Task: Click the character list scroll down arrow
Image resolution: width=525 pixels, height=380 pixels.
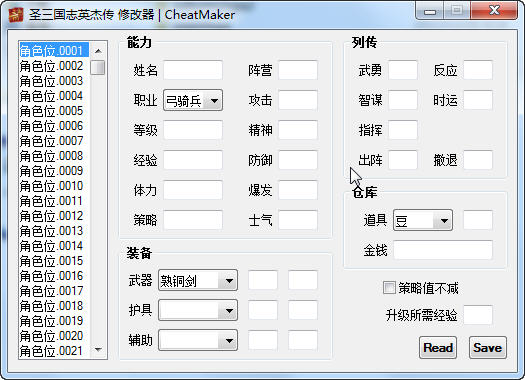Action: coord(98,350)
